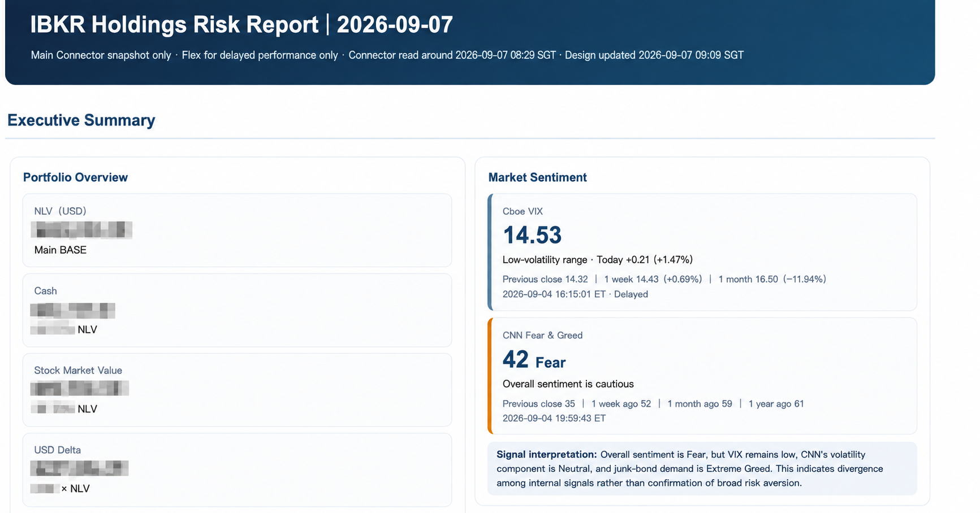Click the "2026-09-04 16:15:01 ET · Delayed" timestamp

[575, 294]
